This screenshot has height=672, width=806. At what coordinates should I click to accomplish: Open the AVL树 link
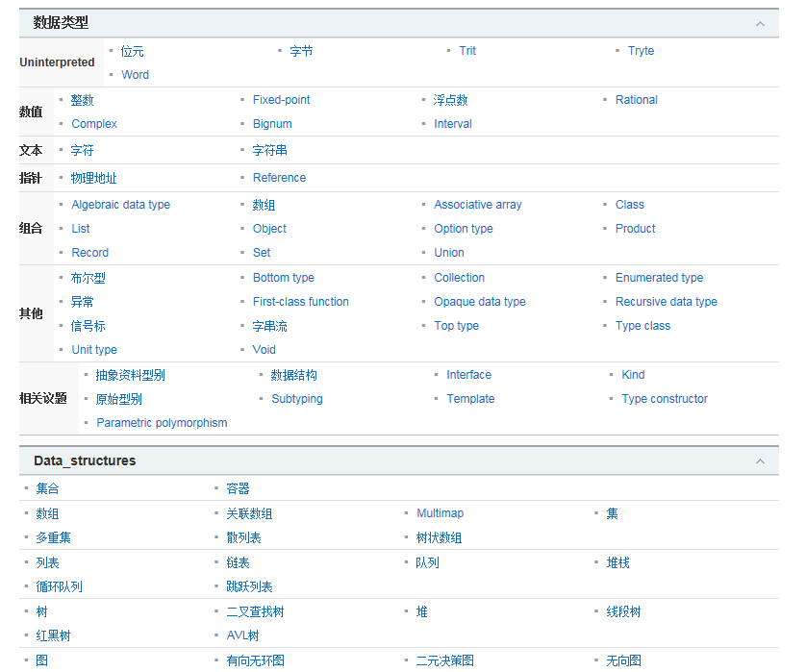point(242,636)
